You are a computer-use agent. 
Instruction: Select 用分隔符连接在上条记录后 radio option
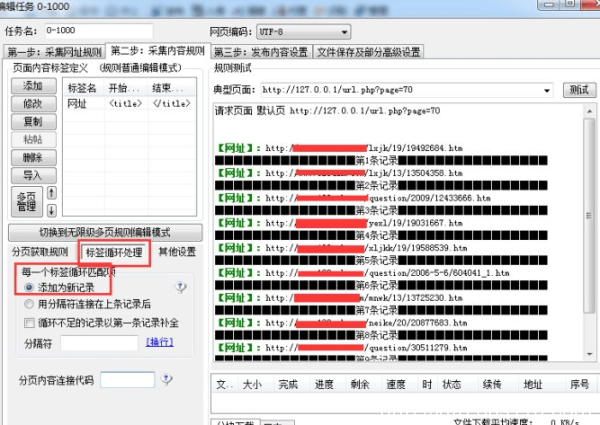tap(29, 304)
